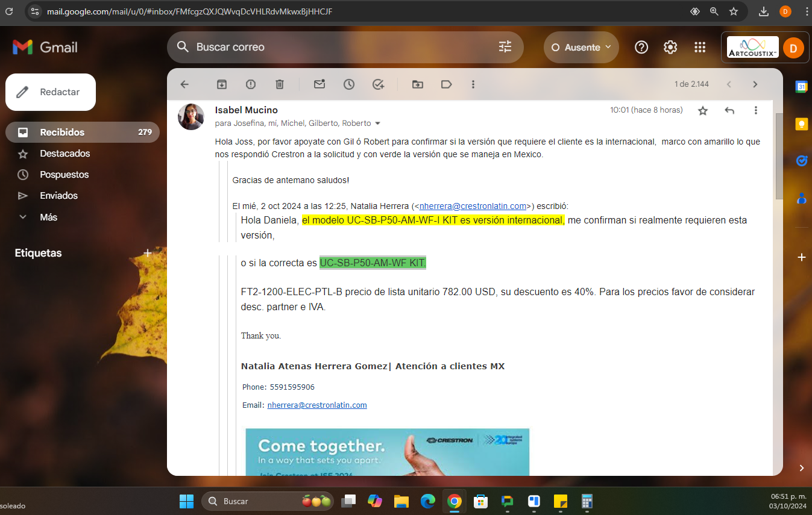Add this email to Tasks

379,84
